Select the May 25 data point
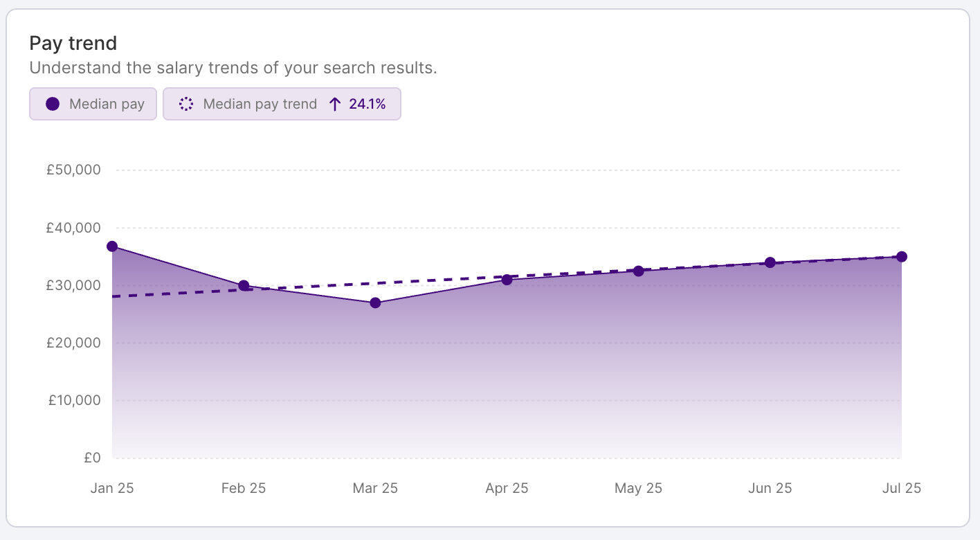This screenshot has height=540, width=980. point(638,271)
